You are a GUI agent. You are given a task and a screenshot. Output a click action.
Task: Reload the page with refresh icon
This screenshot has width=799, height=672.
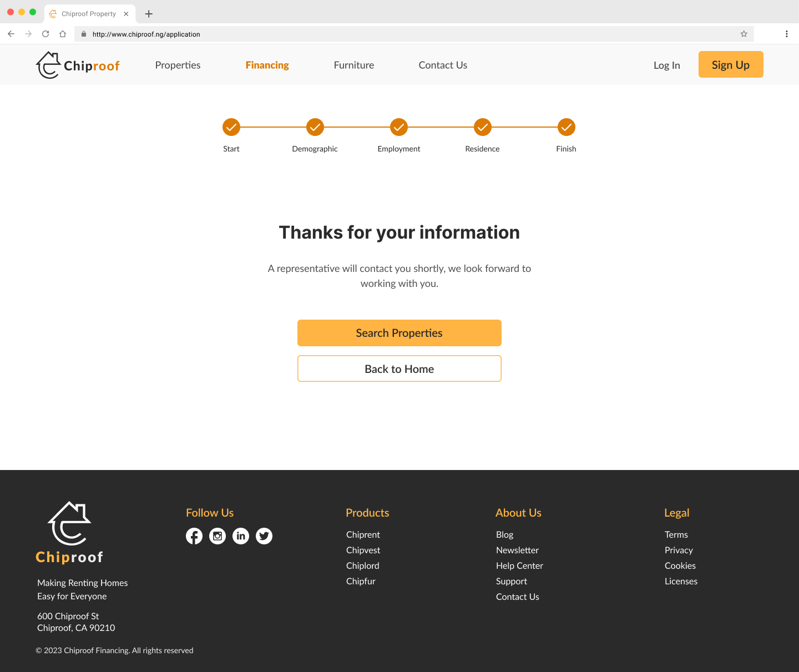pos(45,34)
